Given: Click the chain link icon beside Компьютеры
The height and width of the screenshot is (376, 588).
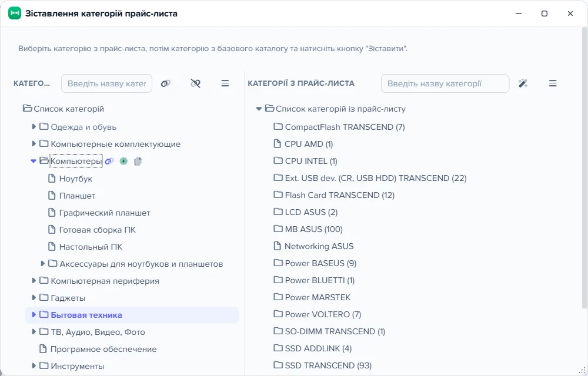Looking at the screenshot, I should click(109, 162).
